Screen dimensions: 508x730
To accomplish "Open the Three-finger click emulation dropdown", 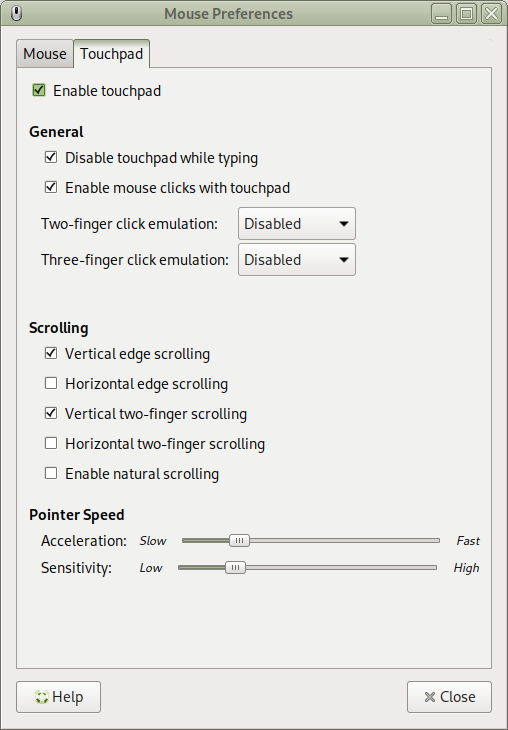I will (x=297, y=259).
